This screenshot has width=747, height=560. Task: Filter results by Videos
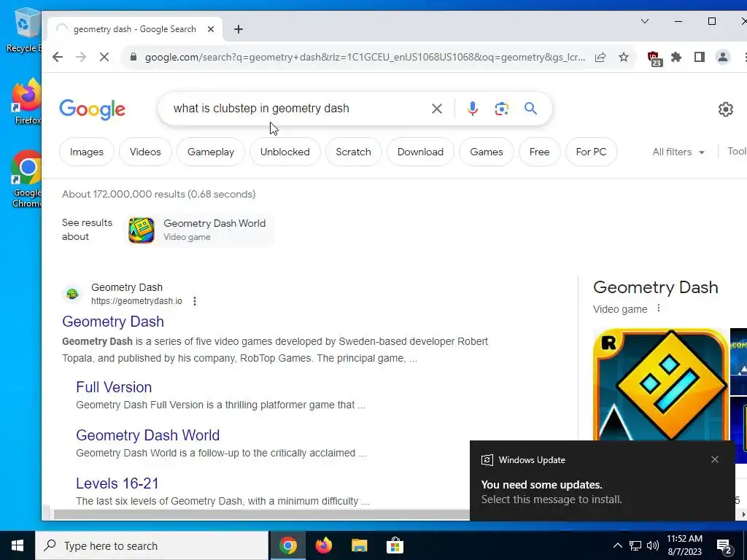(x=145, y=152)
